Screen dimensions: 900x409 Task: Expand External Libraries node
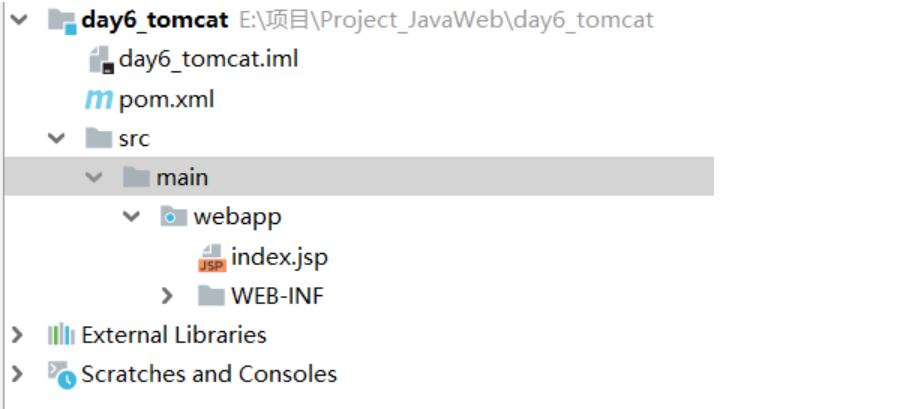(x=17, y=334)
